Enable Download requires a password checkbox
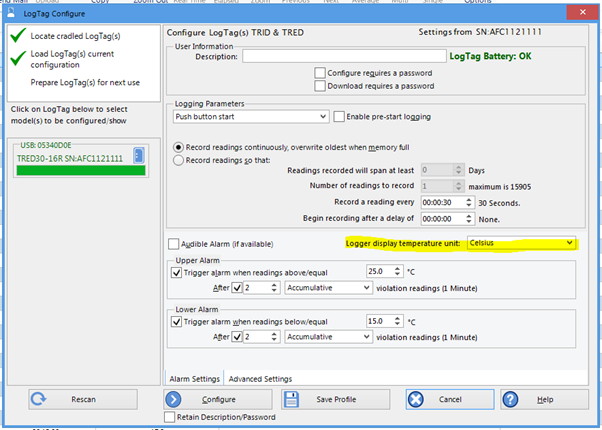This screenshot has width=602, height=430. [x=320, y=86]
